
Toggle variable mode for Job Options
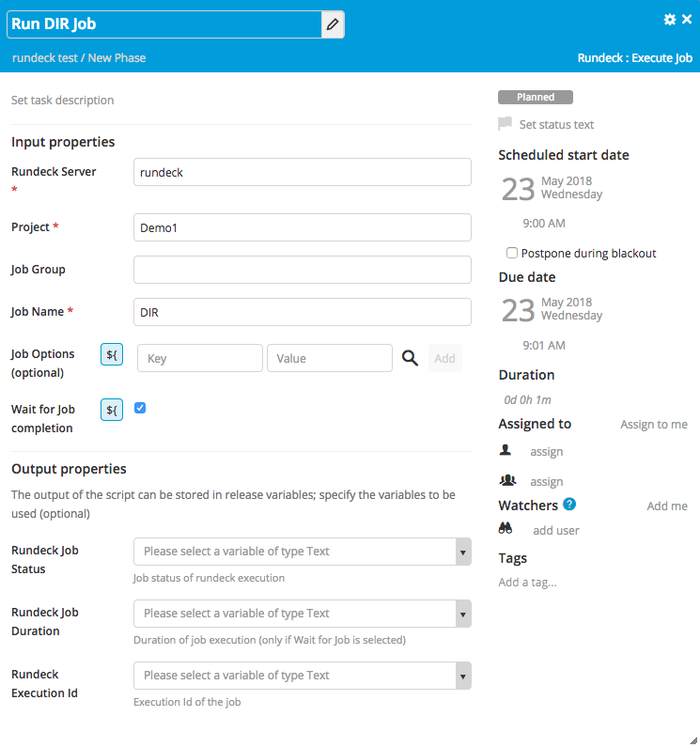point(112,354)
